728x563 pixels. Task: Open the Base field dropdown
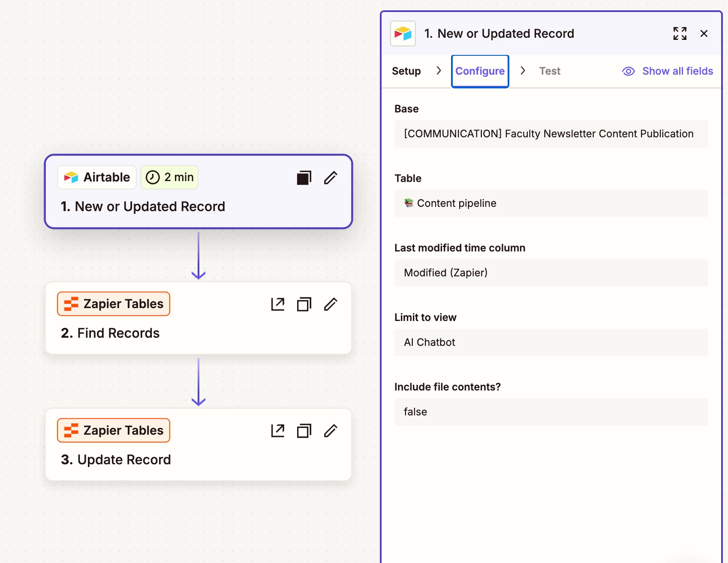click(x=551, y=134)
